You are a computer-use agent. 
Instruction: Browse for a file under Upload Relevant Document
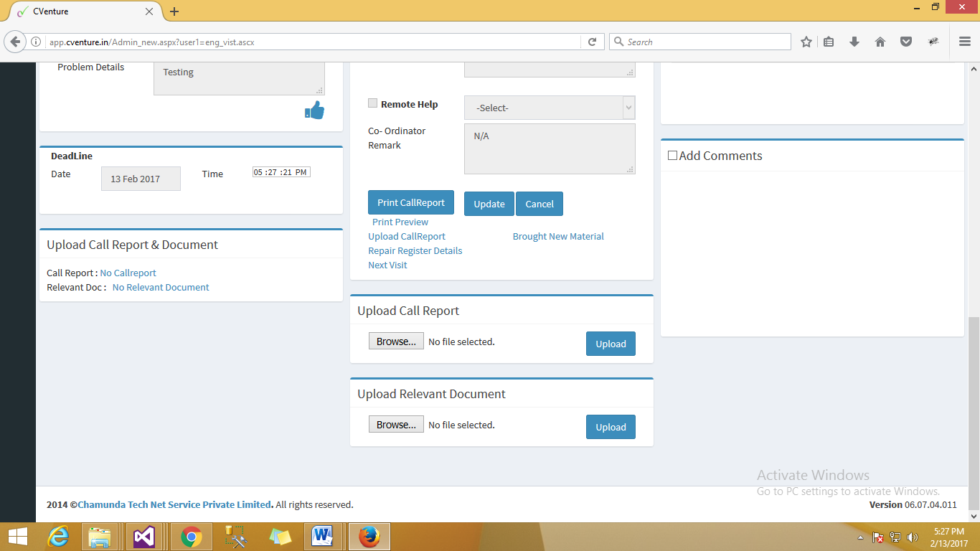tap(396, 425)
